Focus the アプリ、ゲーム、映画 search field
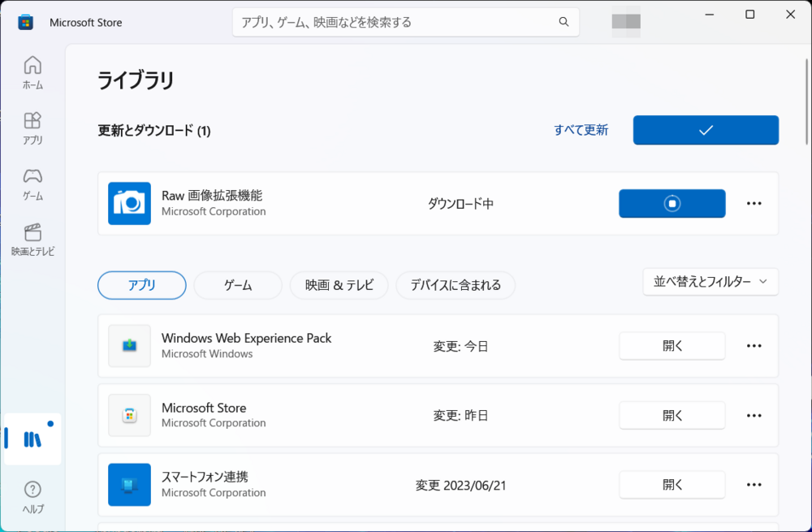This screenshot has height=532, width=812. [x=406, y=22]
